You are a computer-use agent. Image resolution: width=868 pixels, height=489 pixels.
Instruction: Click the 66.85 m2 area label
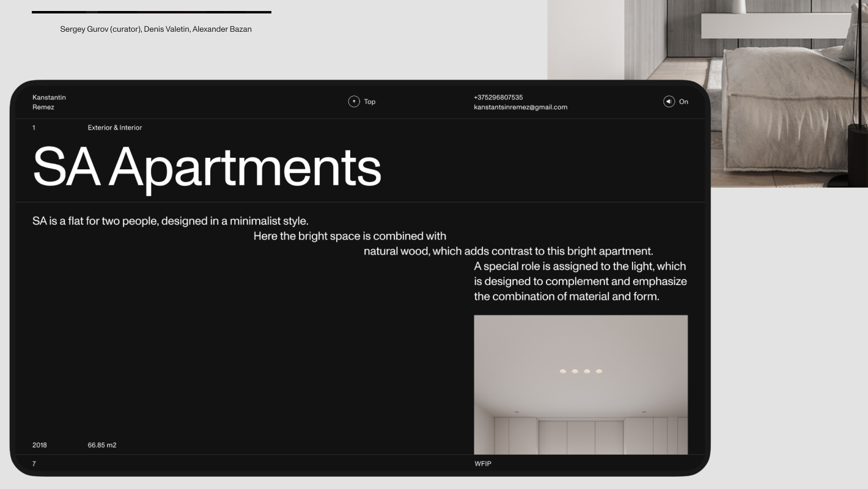point(101,445)
